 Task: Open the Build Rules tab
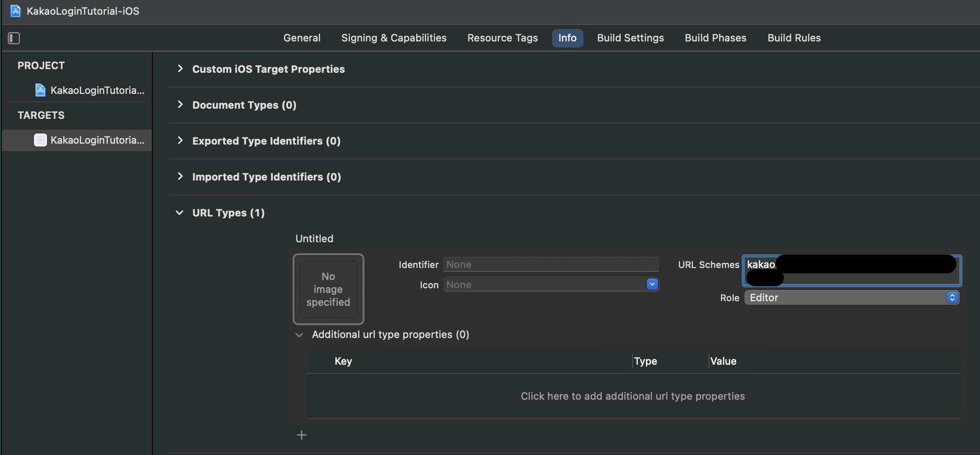pyautogui.click(x=794, y=38)
